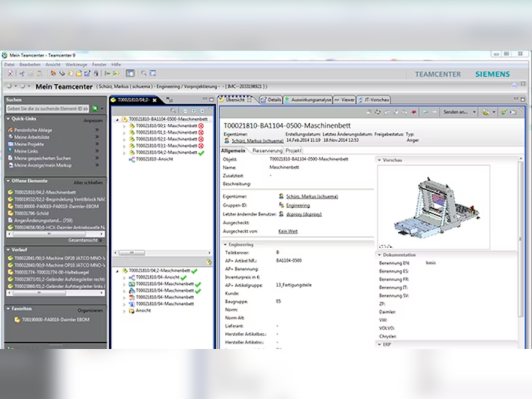The image size is (532, 399).
Task: Collapse the Favoriten section
Action: tap(8, 309)
